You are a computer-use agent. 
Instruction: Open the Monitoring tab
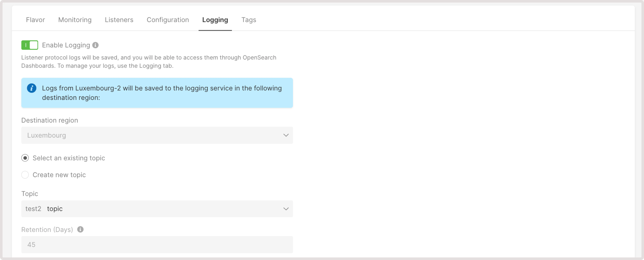74,20
